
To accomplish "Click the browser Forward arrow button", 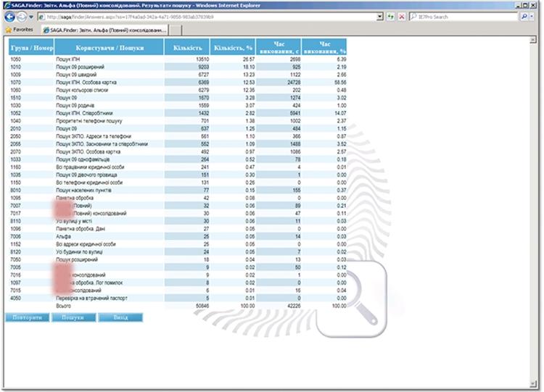I will point(22,17).
